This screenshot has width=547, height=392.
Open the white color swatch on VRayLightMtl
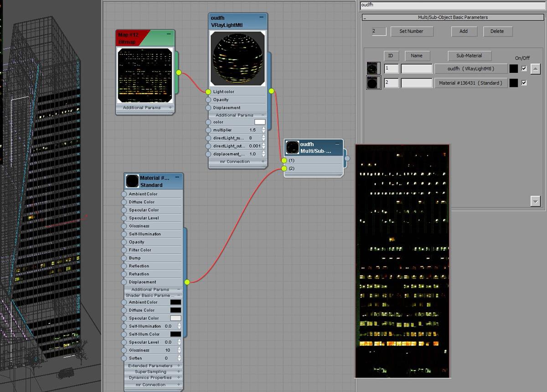260,122
